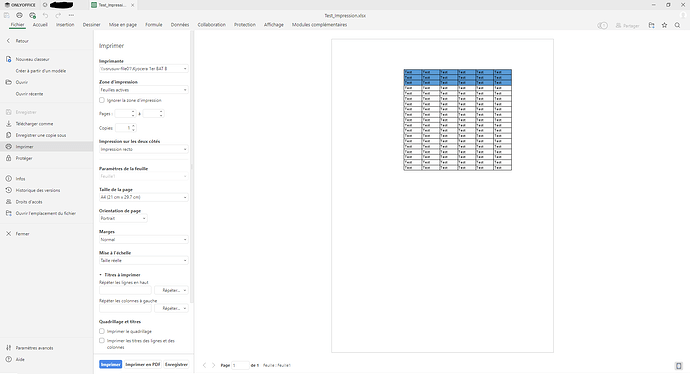The height and width of the screenshot is (374, 690).
Task: Switch to the Accueil tab
Action: click(x=40, y=25)
